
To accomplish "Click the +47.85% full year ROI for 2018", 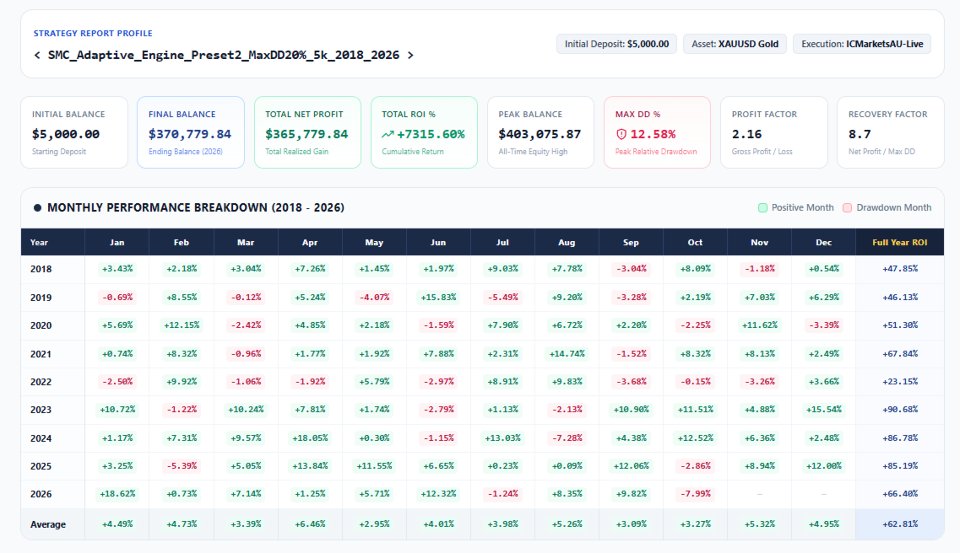I will pos(900,269).
